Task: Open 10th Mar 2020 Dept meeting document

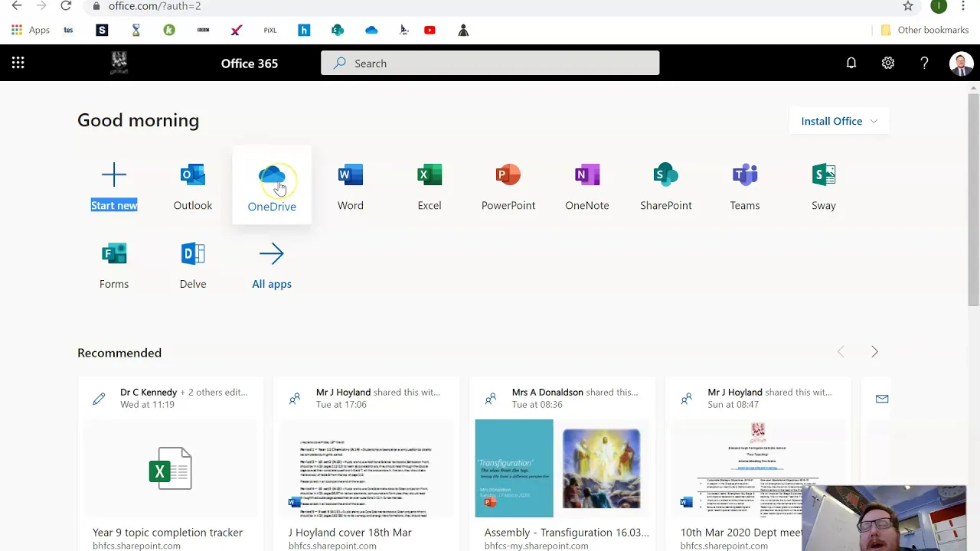Action: tap(758, 464)
